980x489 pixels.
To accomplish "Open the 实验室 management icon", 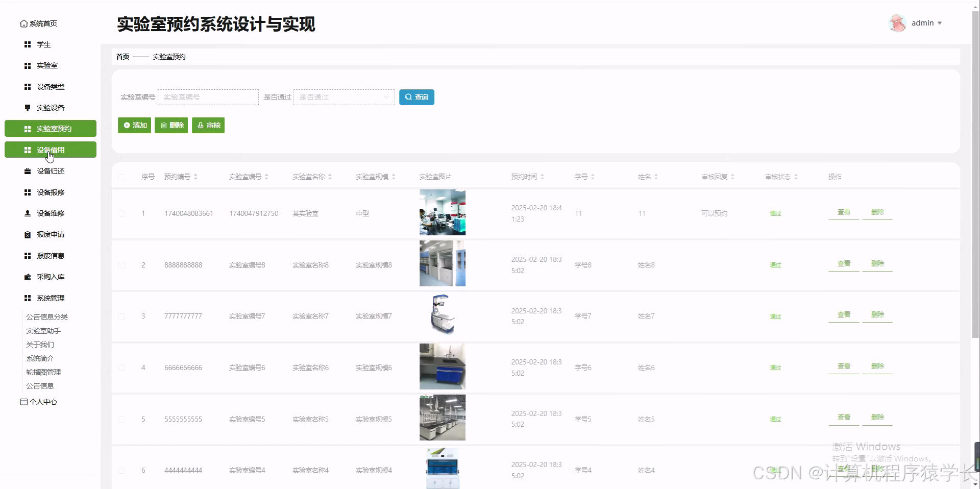I will 27,65.
